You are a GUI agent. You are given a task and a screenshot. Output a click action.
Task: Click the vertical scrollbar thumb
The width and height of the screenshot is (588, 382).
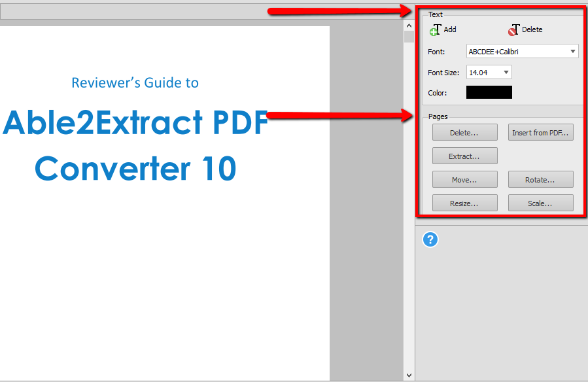click(409, 37)
